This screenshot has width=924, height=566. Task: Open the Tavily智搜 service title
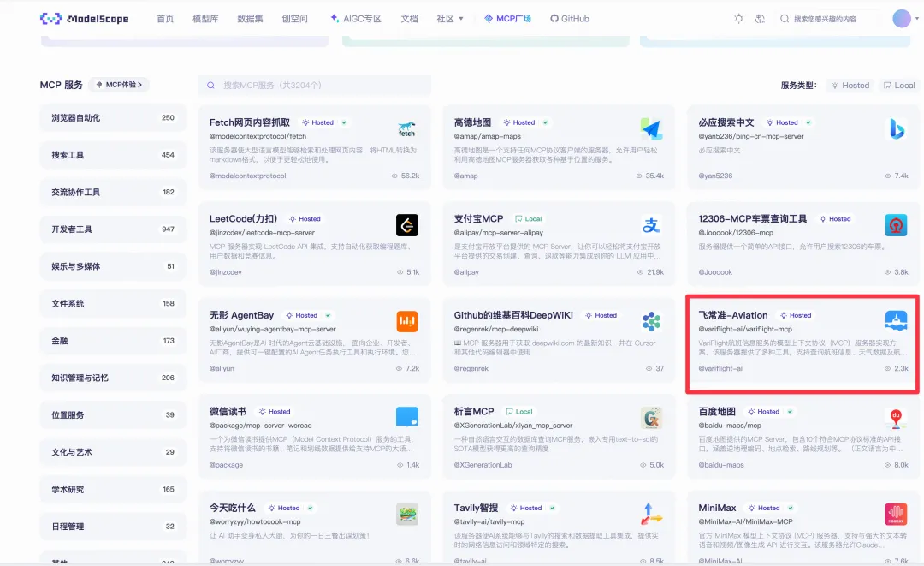coord(477,508)
